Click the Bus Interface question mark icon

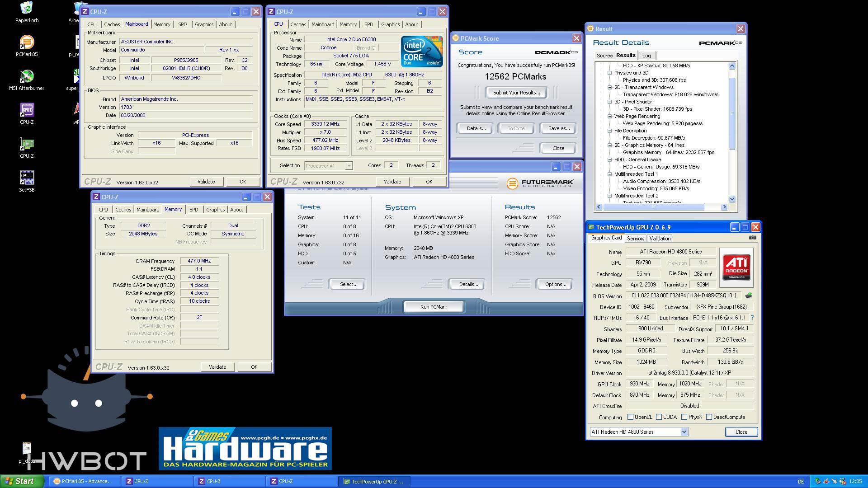(752, 318)
